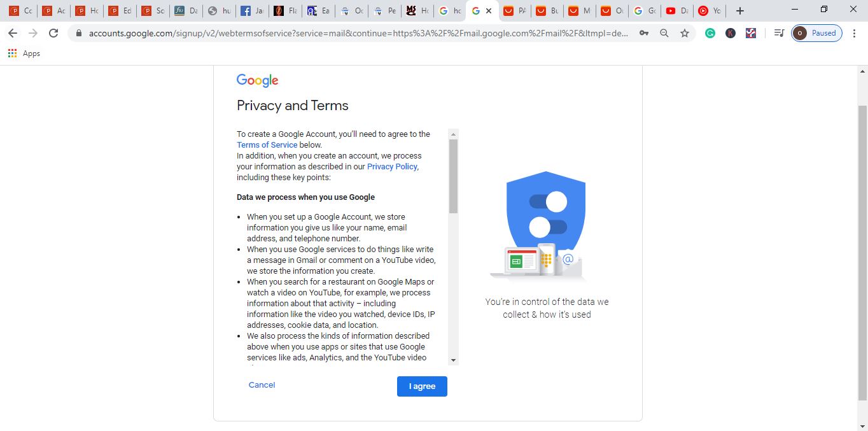
Task: Click the address bar URL field
Action: point(356,33)
